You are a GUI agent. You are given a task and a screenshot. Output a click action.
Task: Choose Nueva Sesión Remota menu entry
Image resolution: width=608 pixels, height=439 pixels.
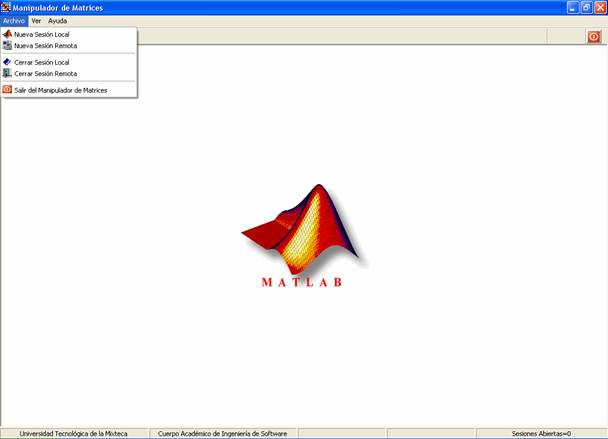point(69,46)
